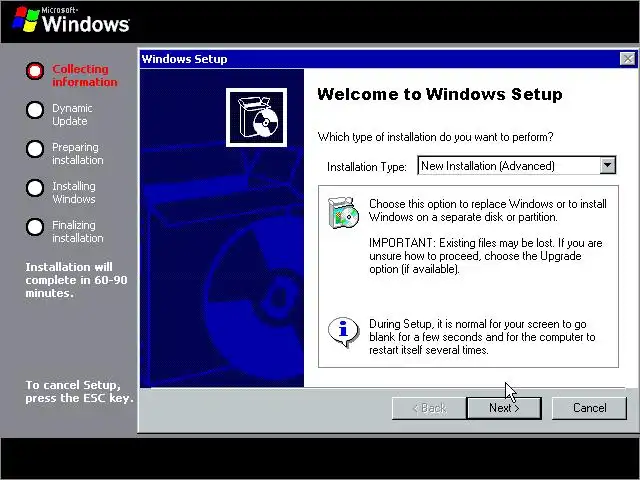Click the Installing Windows label
This screenshot has width=640, height=480.
pos(74,193)
